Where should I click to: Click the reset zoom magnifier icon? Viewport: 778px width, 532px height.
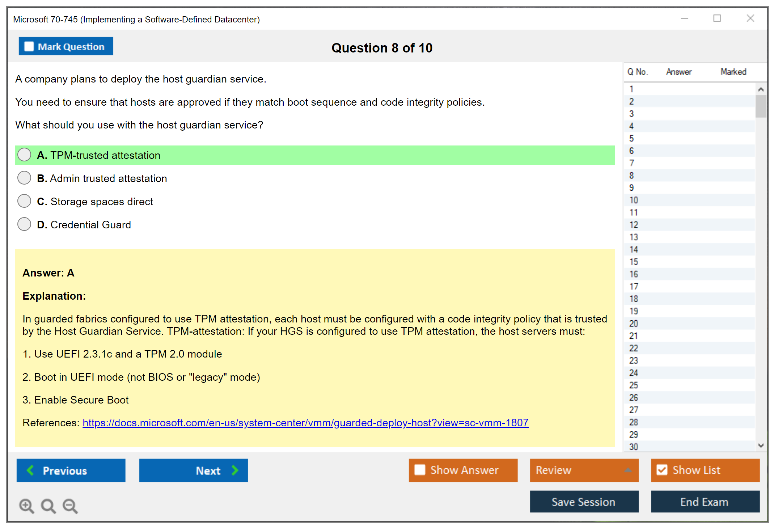[48, 506]
